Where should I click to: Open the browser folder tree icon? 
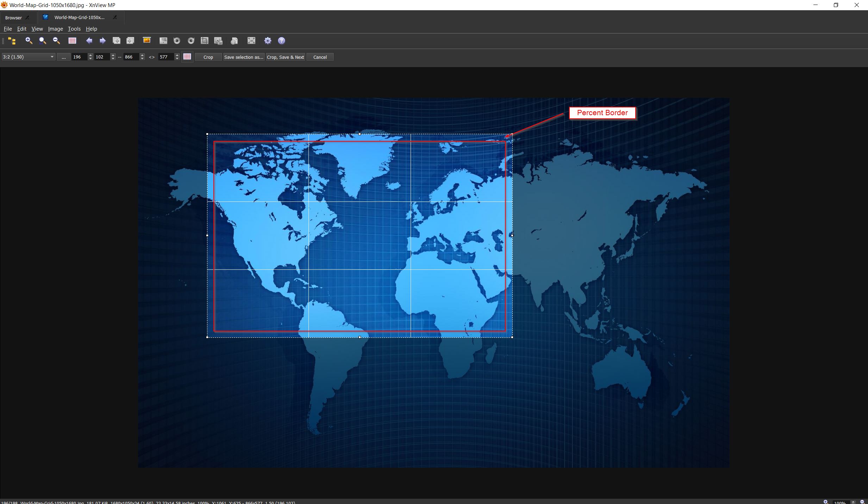tap(12, 41)
